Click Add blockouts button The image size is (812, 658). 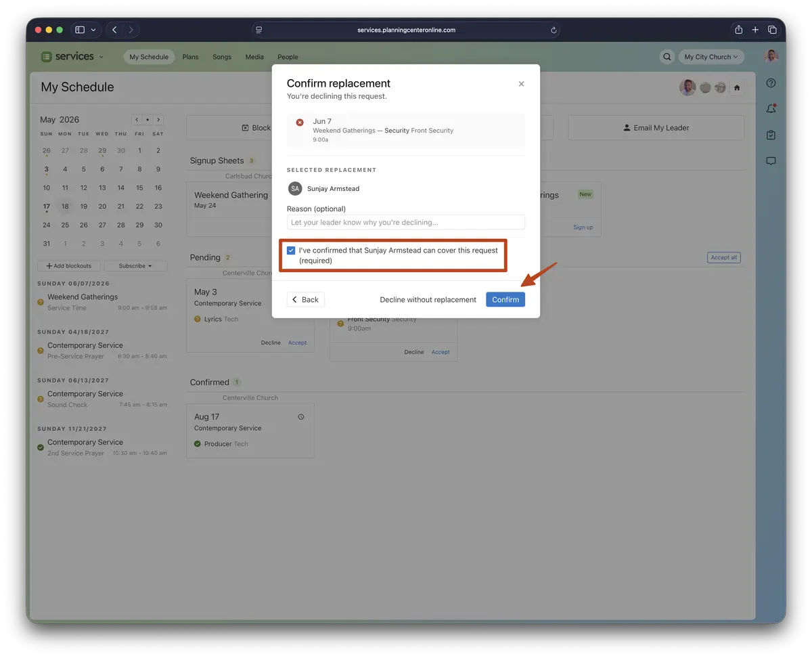coord(69,266)
